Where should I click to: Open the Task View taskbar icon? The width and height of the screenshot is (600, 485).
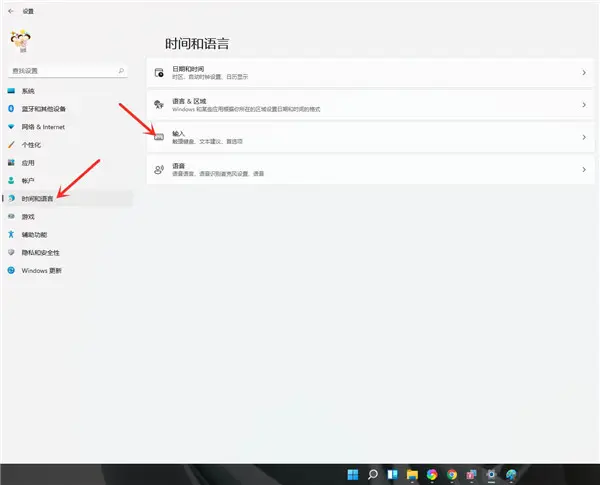pyautogui.click(x=393, y=475)
